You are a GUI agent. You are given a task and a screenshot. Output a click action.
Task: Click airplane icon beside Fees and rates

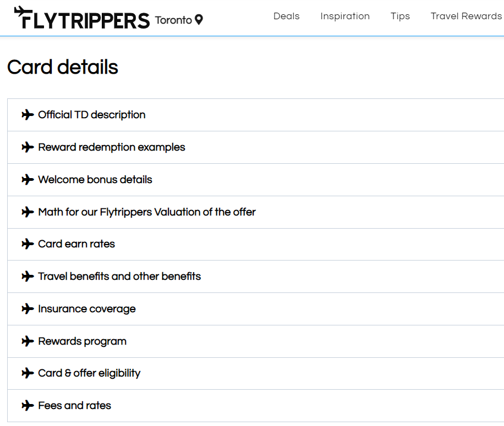point(28,406)
